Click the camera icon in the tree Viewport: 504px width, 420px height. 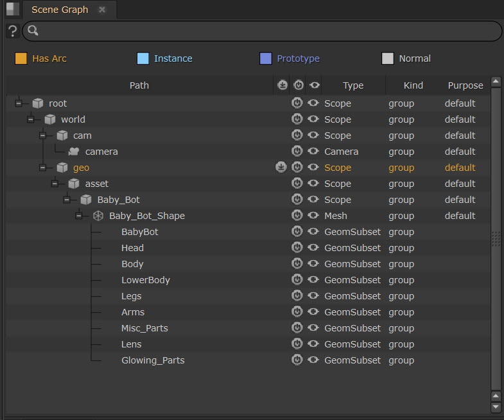[x=74, y=152]
